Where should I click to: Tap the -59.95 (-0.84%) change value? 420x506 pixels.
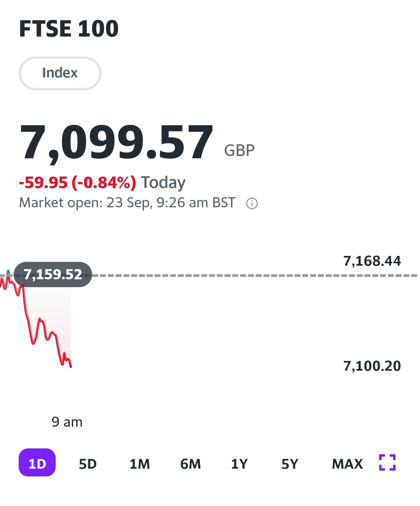pos(78,182)
